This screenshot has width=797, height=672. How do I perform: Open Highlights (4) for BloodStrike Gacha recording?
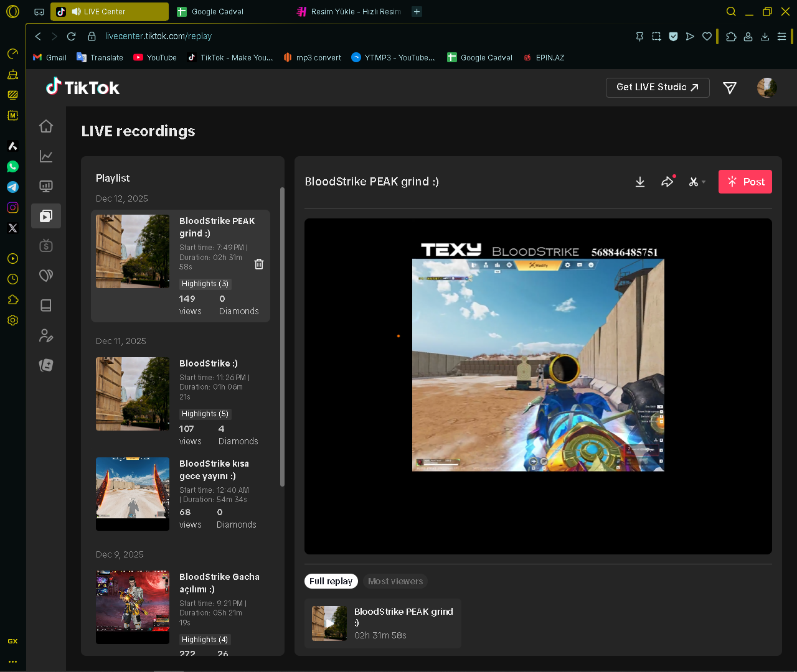205,640
